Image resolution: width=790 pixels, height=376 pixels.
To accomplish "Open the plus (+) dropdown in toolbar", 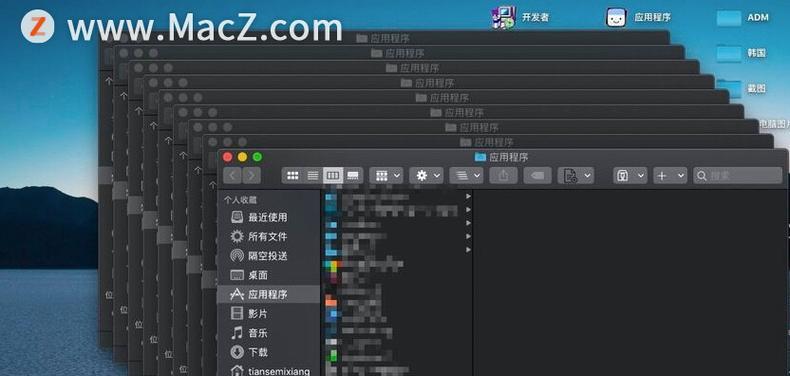I will pyautogui.click(x=670, y=175).
